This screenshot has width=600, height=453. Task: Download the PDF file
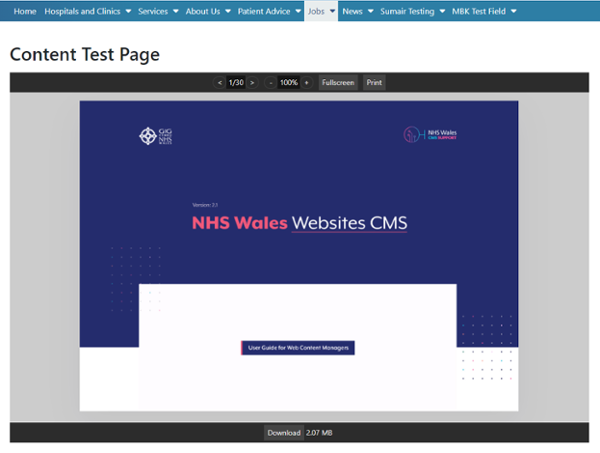(x=284, y=433)
